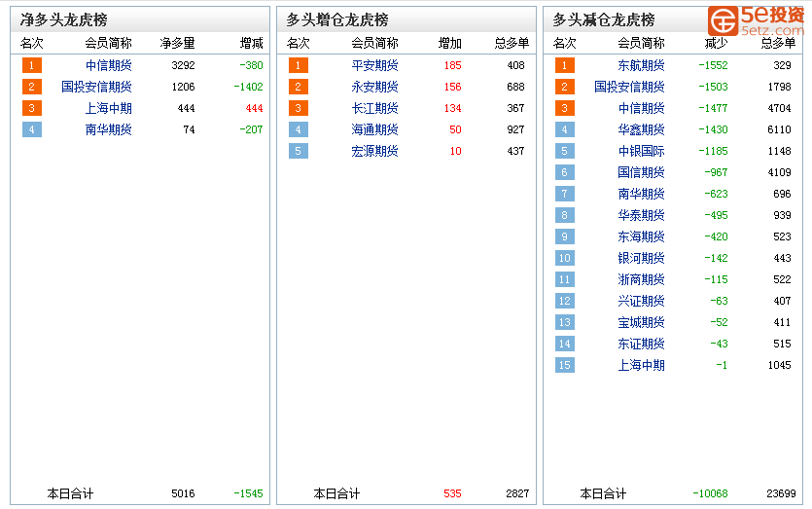Click the 东证期货 link
This screenshot has height=509, width=812.
click(641, 344)
